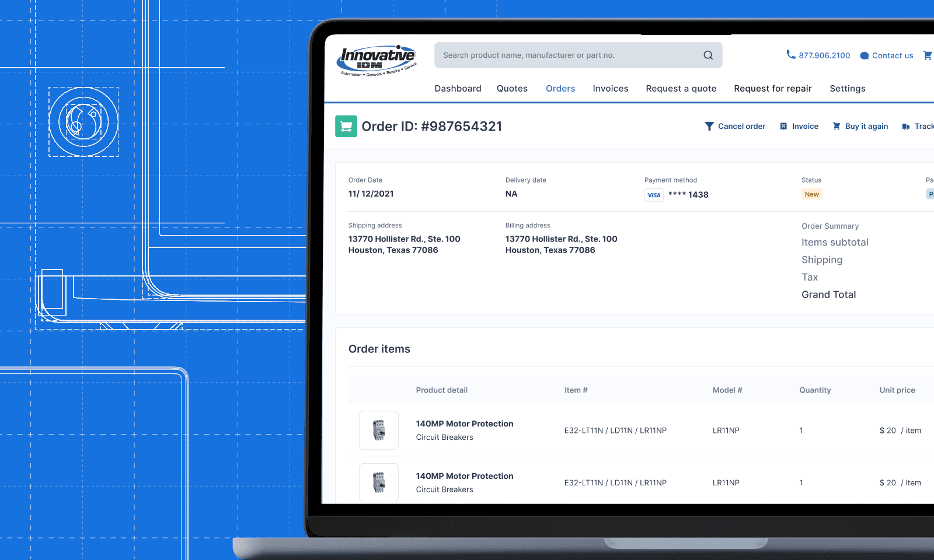The height and width of the screenshot is (560, 934).
Task: Click the Items subtotal label
Action: pyautogui.click(x=835, y=242)
